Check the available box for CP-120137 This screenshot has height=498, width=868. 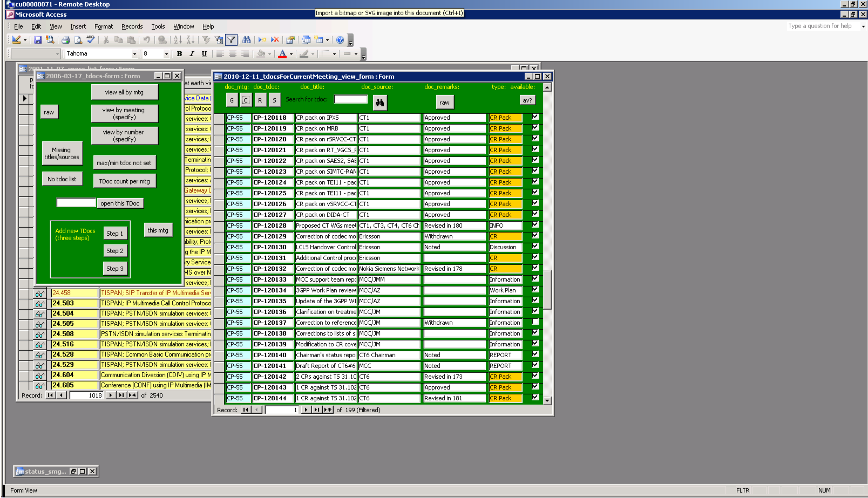coord(535,322)
